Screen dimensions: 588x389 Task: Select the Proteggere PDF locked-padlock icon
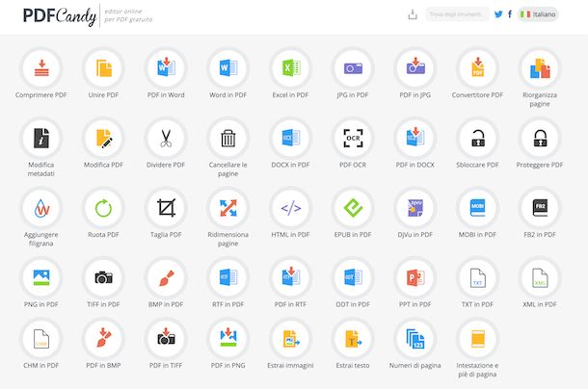pos(540,138)
